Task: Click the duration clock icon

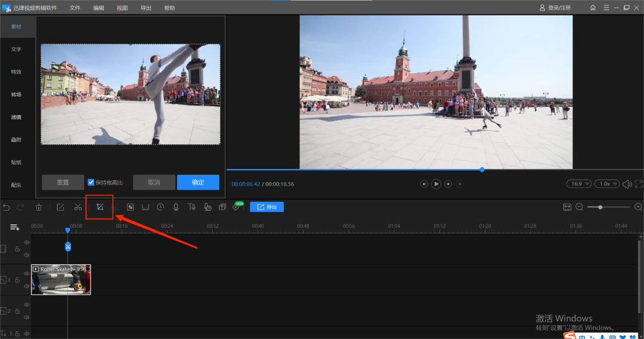Action: pyautogui.click(x=160, y=207)
